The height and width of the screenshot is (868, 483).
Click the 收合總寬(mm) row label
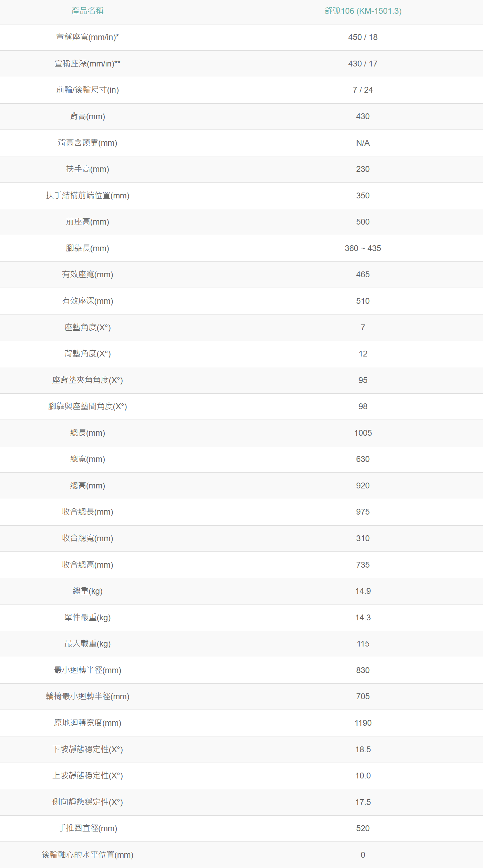pos(88,538)
